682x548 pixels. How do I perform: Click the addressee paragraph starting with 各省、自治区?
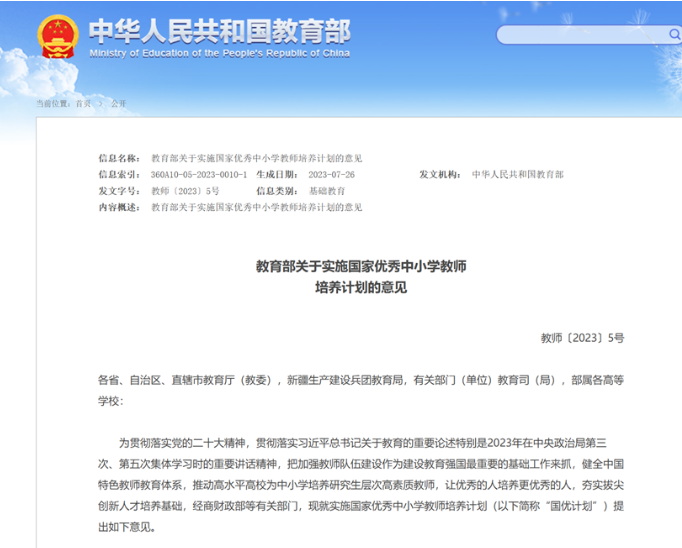(x=360, y=389)
